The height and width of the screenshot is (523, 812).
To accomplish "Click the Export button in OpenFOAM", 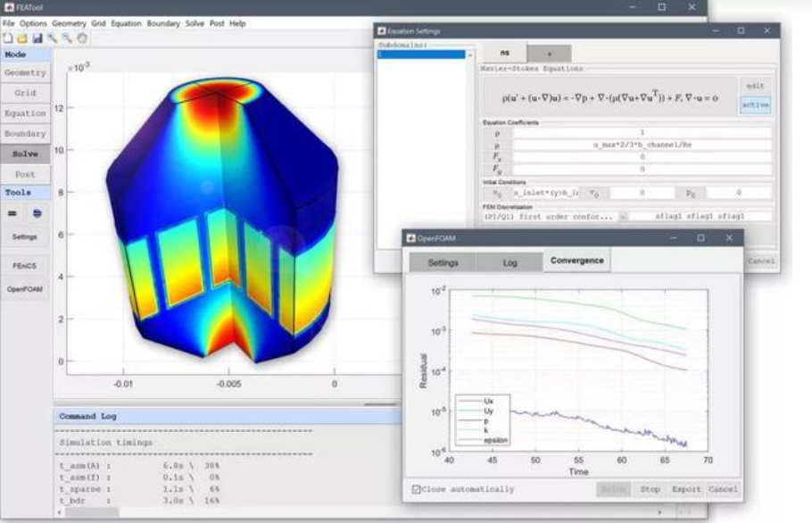I will point(686,489).
